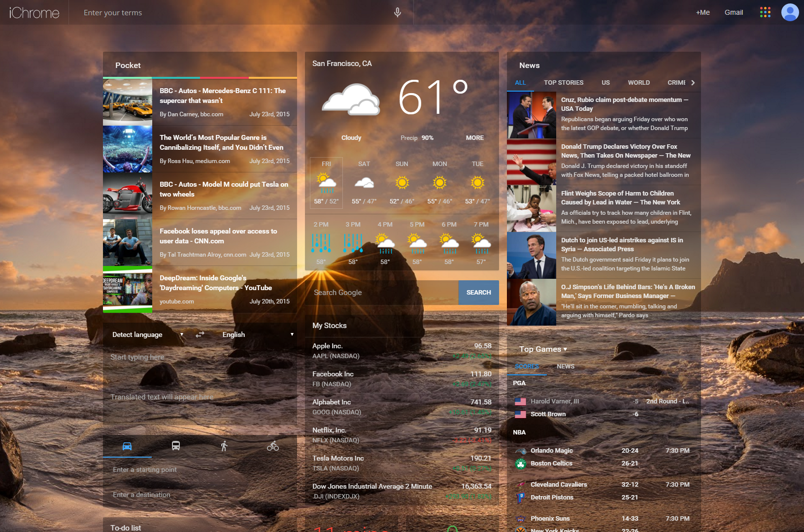804x532 pixels.
Task: Select the TUE forecast sun icon
Action: pyautogui.click(x=477, y=183)
